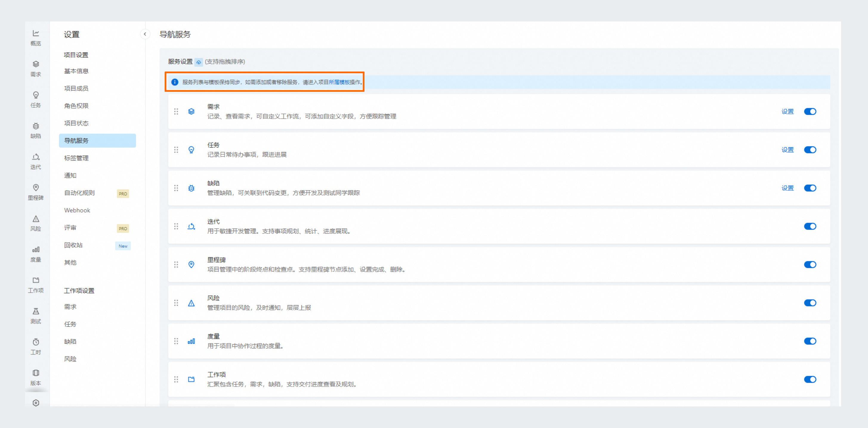Toggle off the 工作项 service switch

coord(810,379)
